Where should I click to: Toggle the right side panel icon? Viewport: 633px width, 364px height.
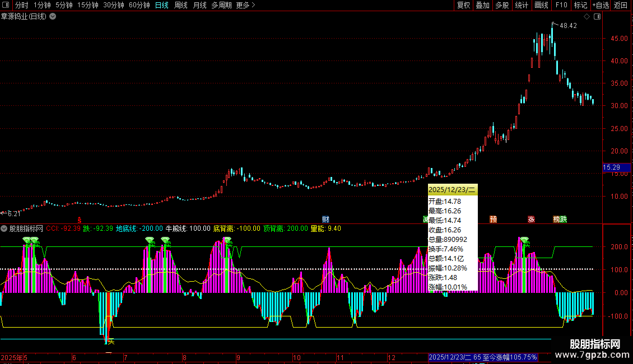point(597,17)
